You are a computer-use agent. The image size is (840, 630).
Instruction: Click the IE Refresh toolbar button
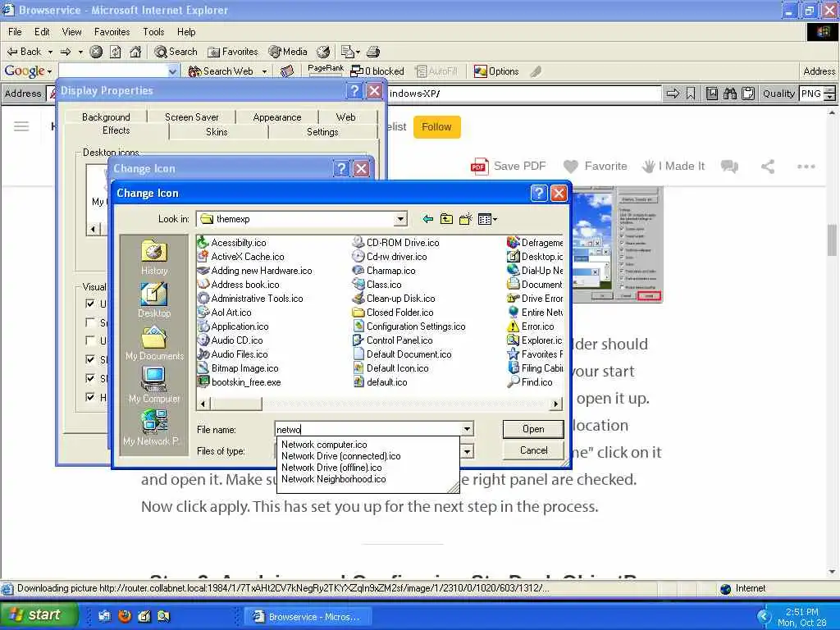tap(115, 52)
